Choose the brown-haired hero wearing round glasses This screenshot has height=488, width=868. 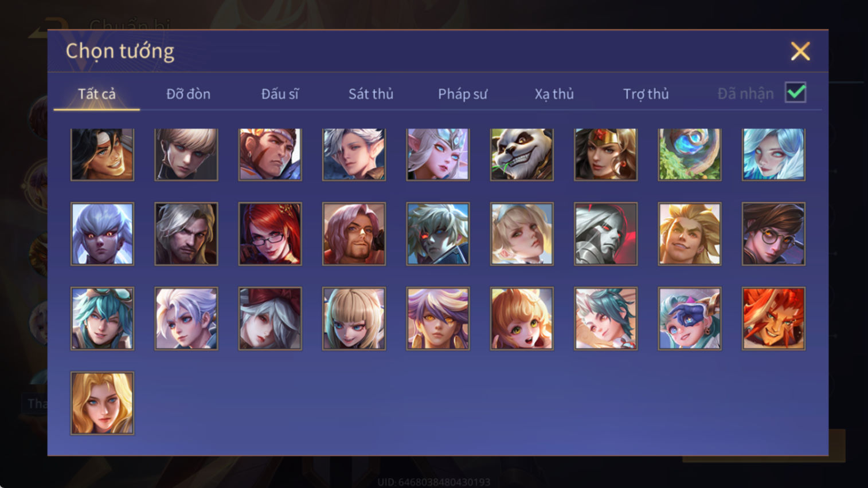[x=773, y=234]
